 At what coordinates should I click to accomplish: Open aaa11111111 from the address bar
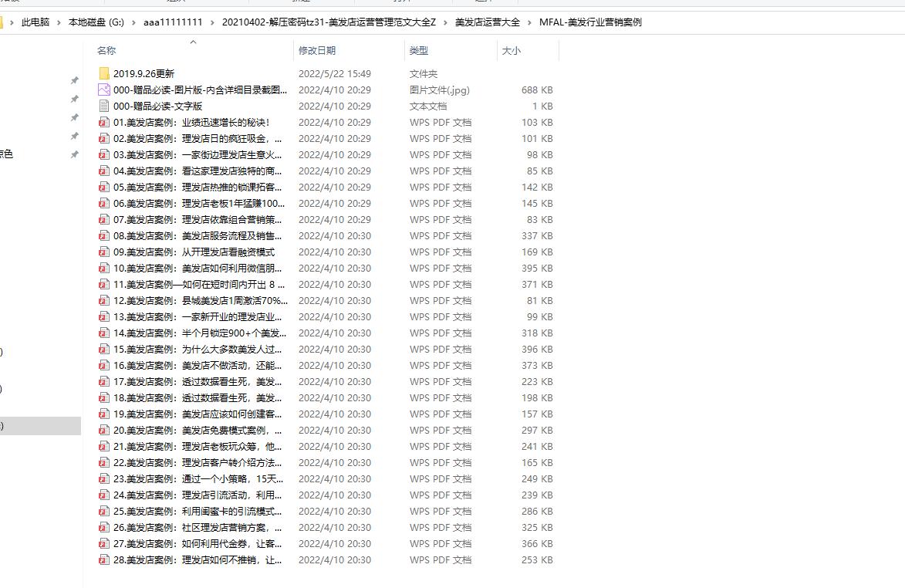pyautogui.click(x=171, y=23)
